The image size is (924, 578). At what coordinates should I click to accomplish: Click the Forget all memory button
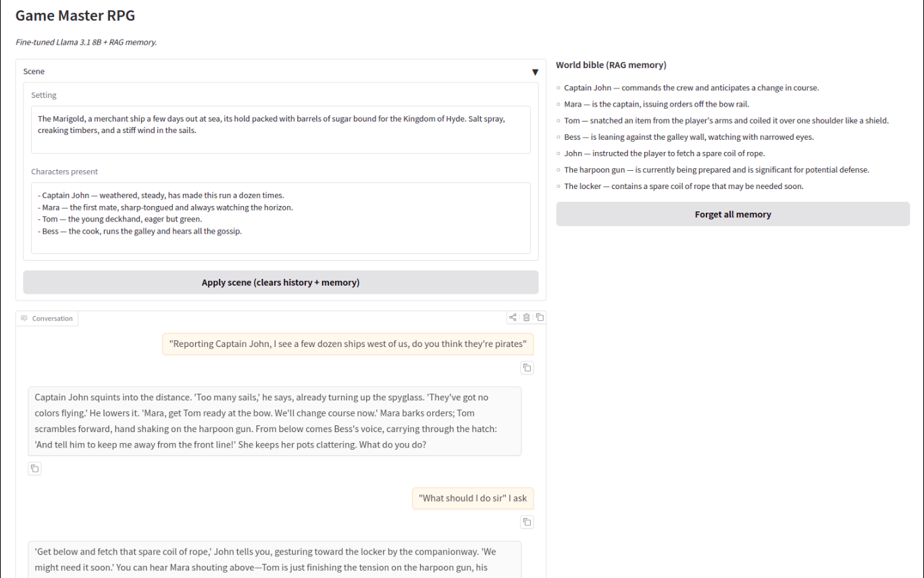733,214
